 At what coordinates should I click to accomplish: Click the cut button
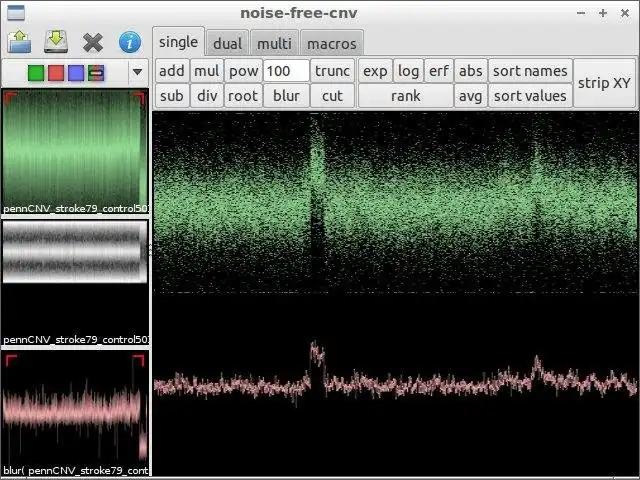coord(332,96)
